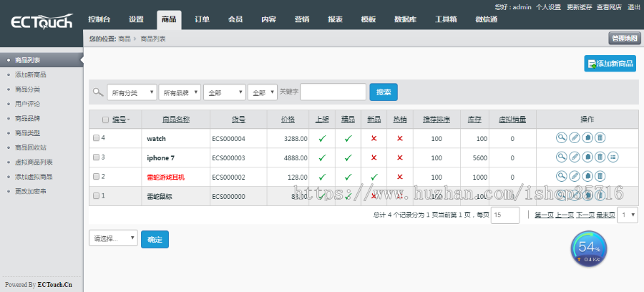Click the copy icon for 雷蛇游戏耳机
This screenshot has height=292, width=644.
587,176
